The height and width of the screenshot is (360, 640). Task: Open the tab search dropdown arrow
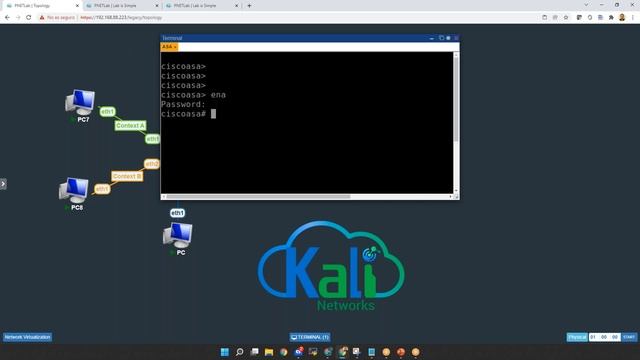tap(586, 5)
